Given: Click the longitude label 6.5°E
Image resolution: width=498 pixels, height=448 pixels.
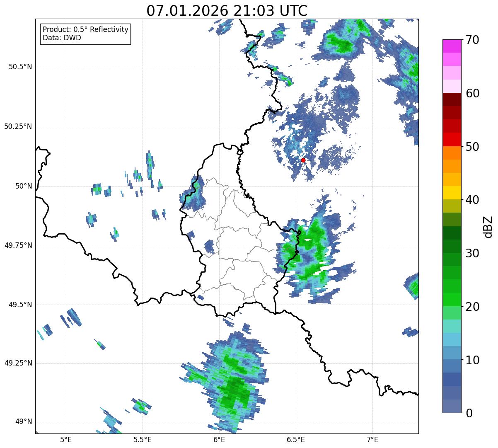Looking at the screenshot, I should [296, 440].
